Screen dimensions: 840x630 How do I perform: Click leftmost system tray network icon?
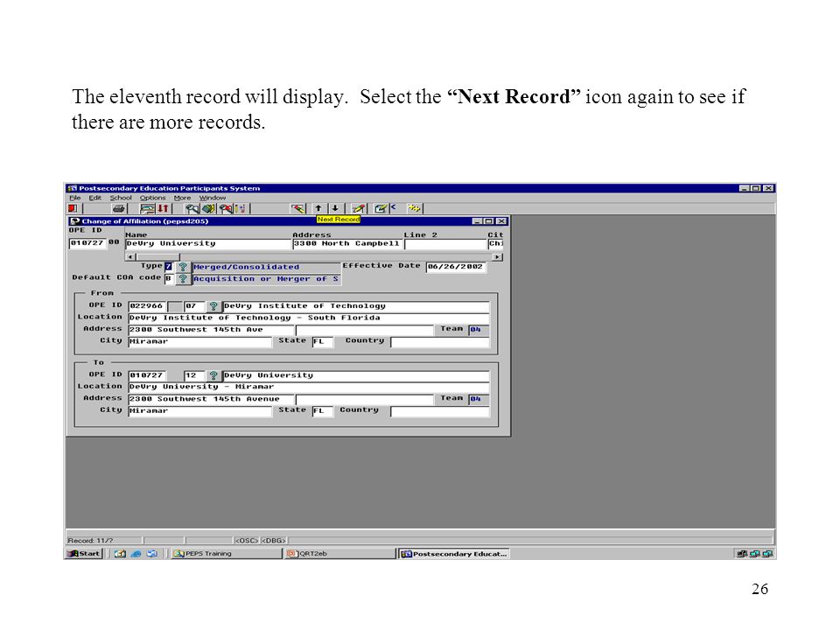click(x=742, y=553)
